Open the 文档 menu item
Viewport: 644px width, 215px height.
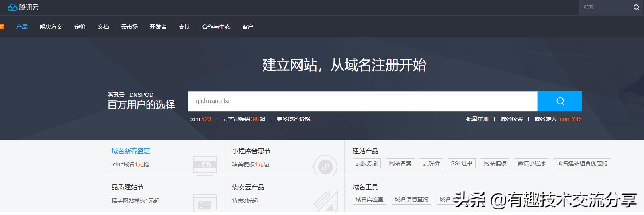pos(103,27)
